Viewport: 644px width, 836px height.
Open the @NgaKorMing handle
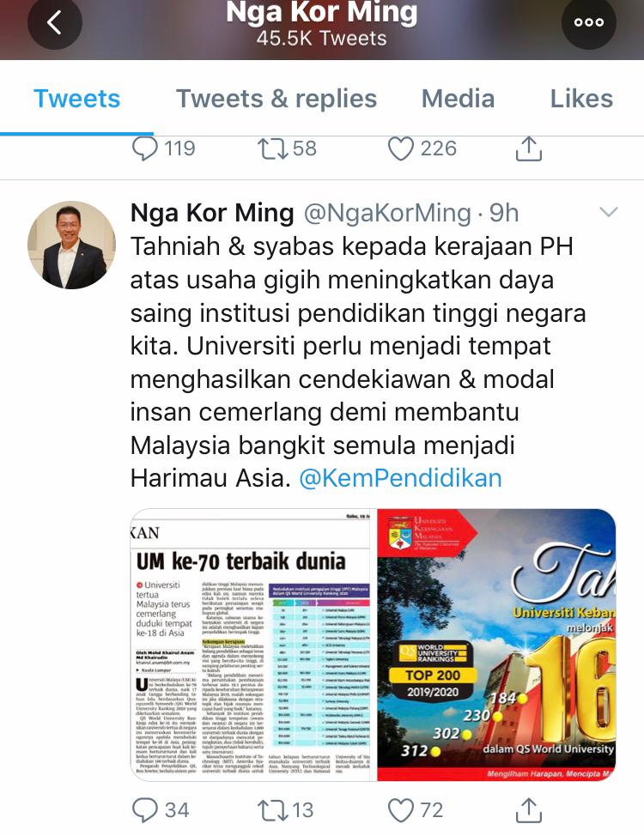coord(387,213)
